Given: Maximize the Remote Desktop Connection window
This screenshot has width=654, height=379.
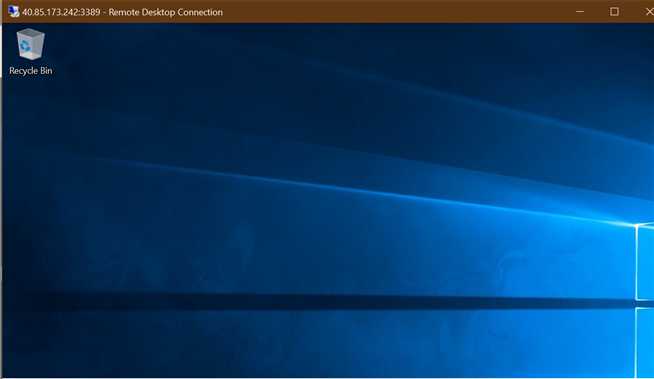Looking at the screenshot, I should coord(614,12).
